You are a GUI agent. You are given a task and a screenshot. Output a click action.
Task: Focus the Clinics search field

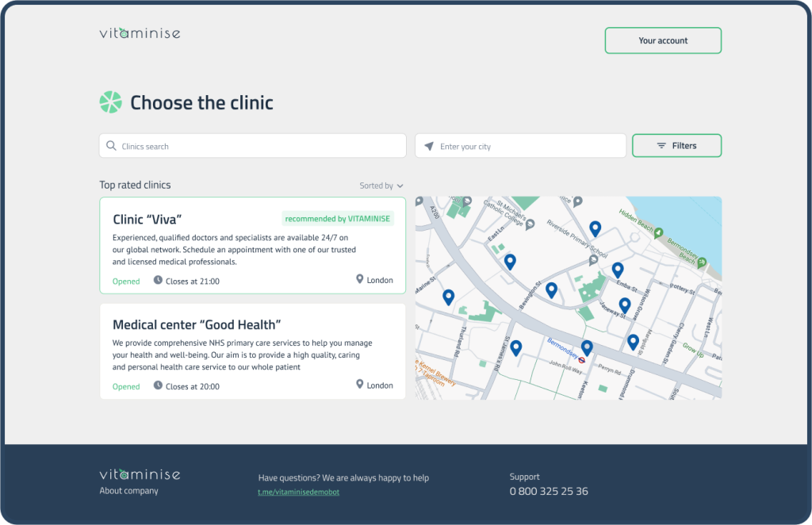click(x=253, y=146)
